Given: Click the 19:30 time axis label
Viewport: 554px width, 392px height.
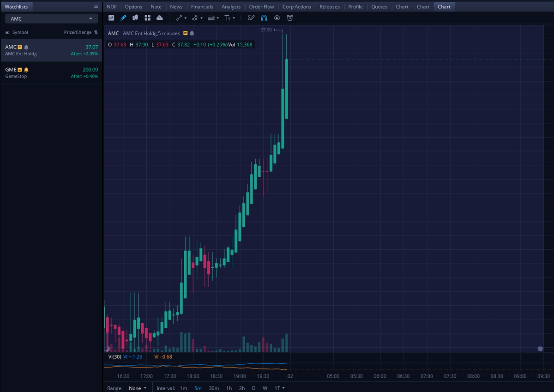Looking at the screenshot, I should click(263, 376).
